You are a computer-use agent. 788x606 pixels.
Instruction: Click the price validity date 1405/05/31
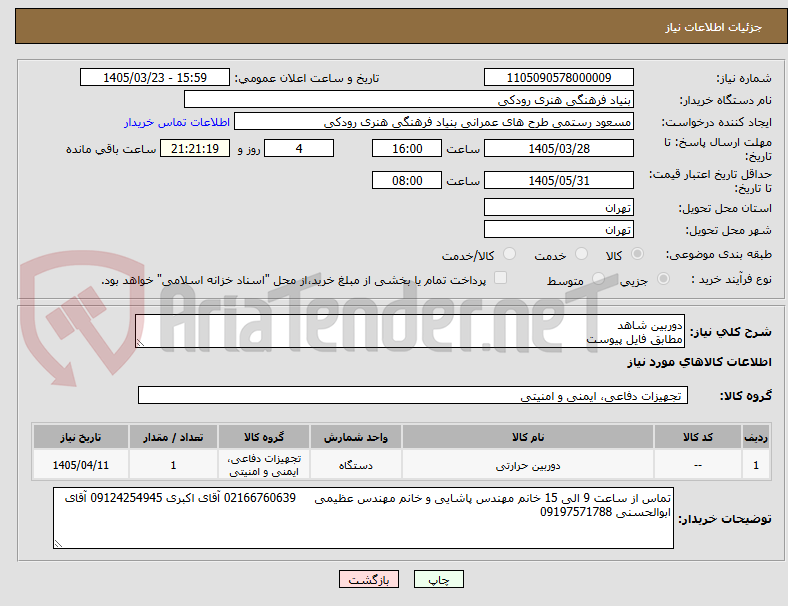[559, 180]
